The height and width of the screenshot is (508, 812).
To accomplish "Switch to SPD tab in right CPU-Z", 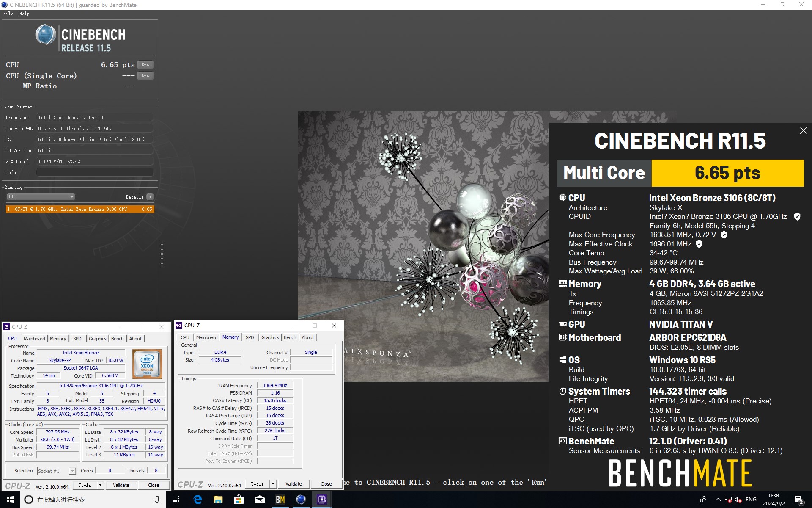I will (x=250, y=337).
